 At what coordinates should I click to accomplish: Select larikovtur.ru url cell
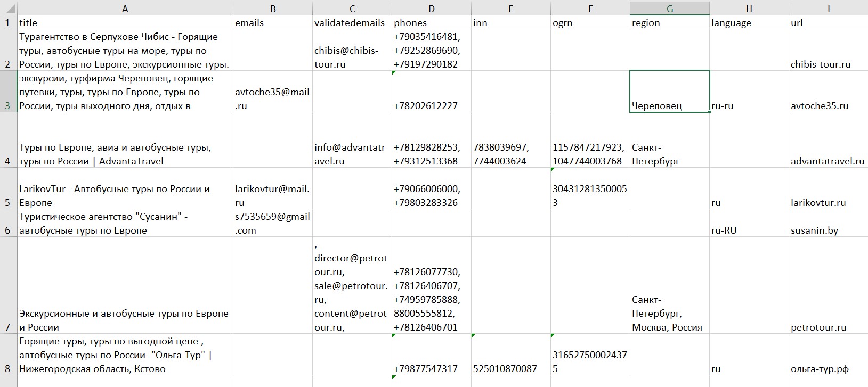point(829,188)
